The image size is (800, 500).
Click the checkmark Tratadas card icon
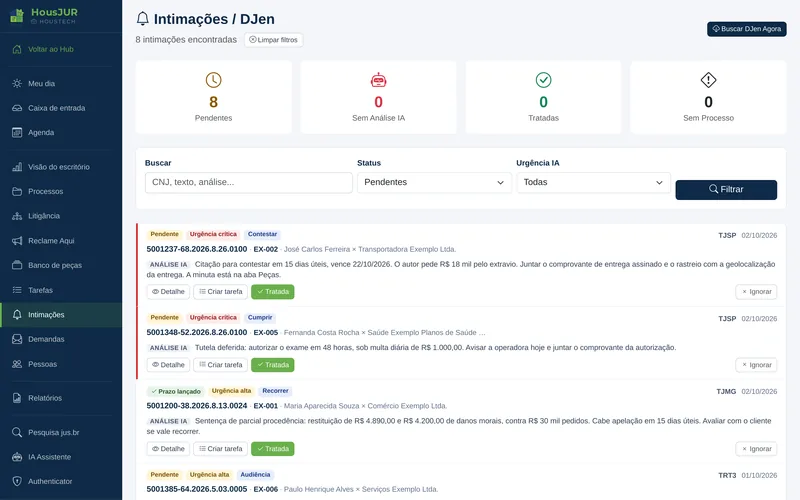(x=543, y=80)
